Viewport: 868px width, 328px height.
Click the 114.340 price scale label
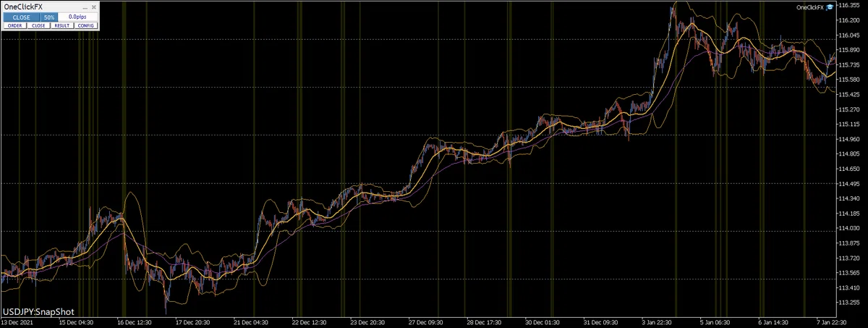(850, 198)
